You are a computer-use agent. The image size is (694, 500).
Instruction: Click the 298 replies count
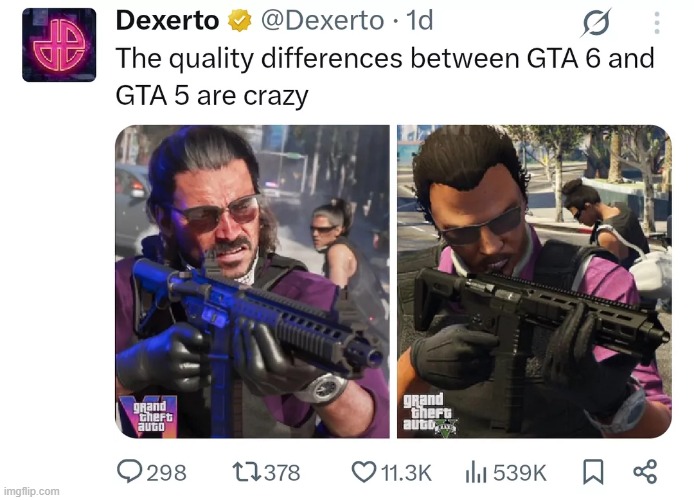[166, 473]
